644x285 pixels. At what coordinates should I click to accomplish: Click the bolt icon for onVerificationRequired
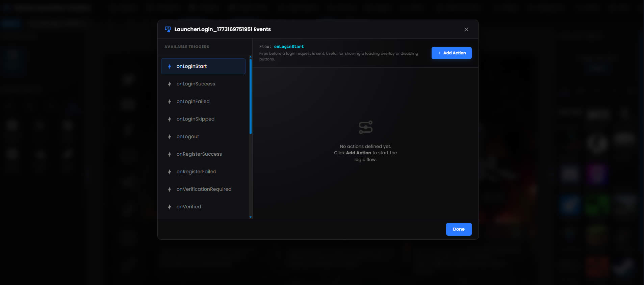[170, 189]
